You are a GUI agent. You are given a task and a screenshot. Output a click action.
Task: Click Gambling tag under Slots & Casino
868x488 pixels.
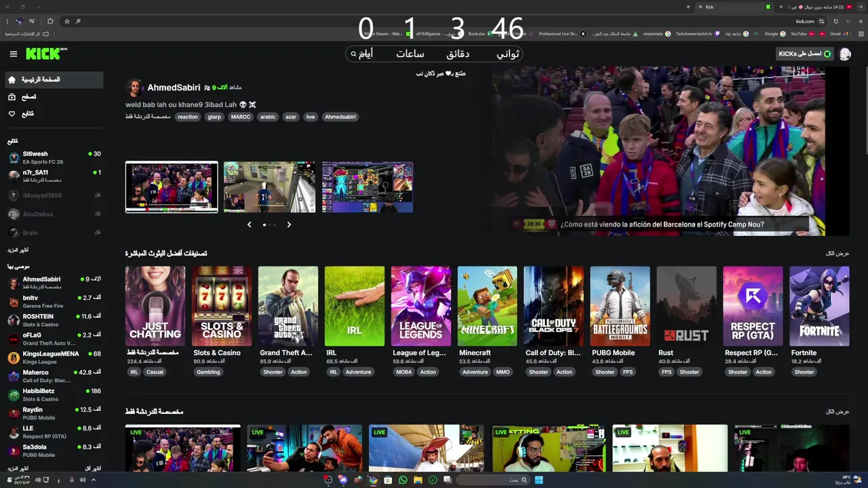click(x=208, y=371)
